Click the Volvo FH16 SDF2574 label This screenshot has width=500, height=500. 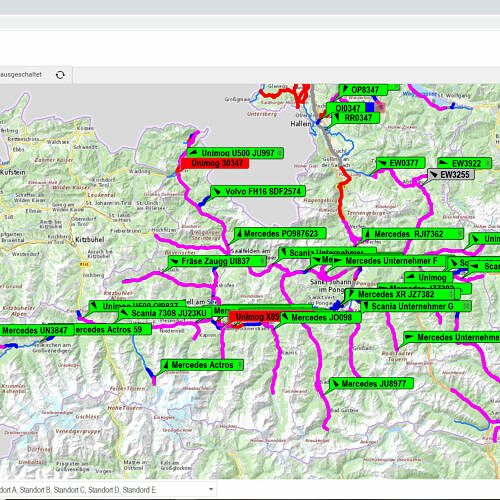[258, 191]
